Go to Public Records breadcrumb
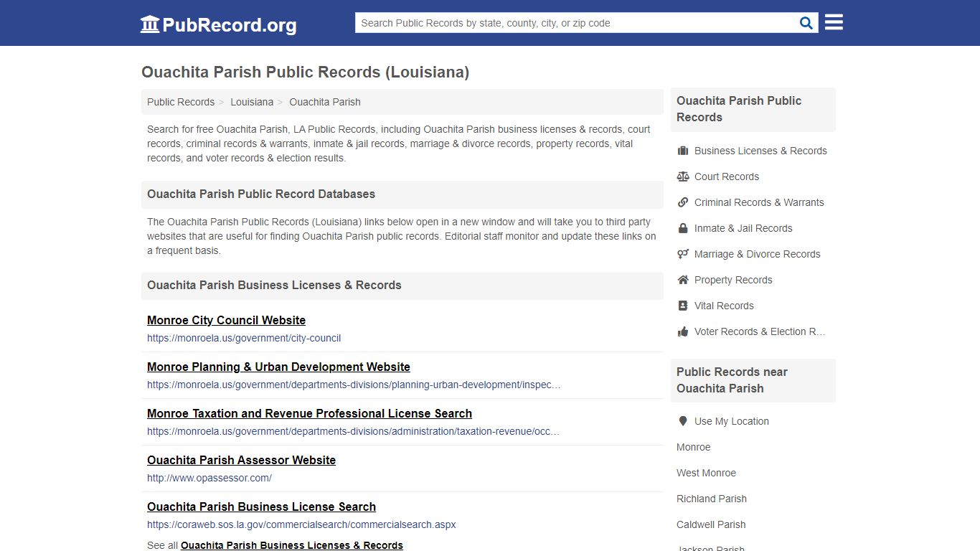This screenshot has height=551, width=980. [181, 102]
